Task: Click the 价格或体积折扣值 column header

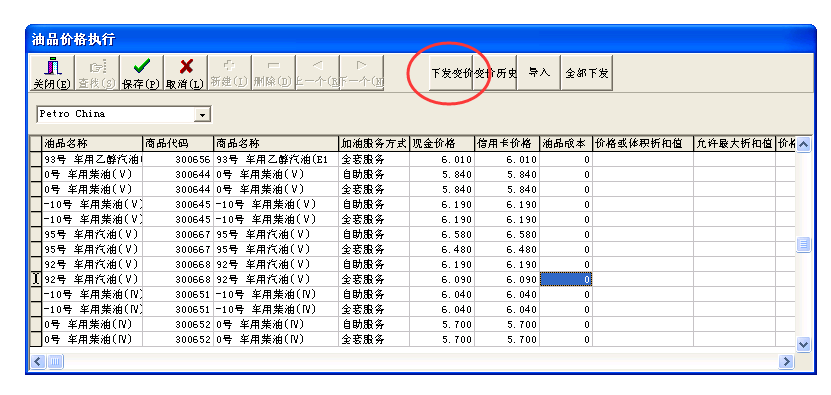Action: [x=643, y=144]
